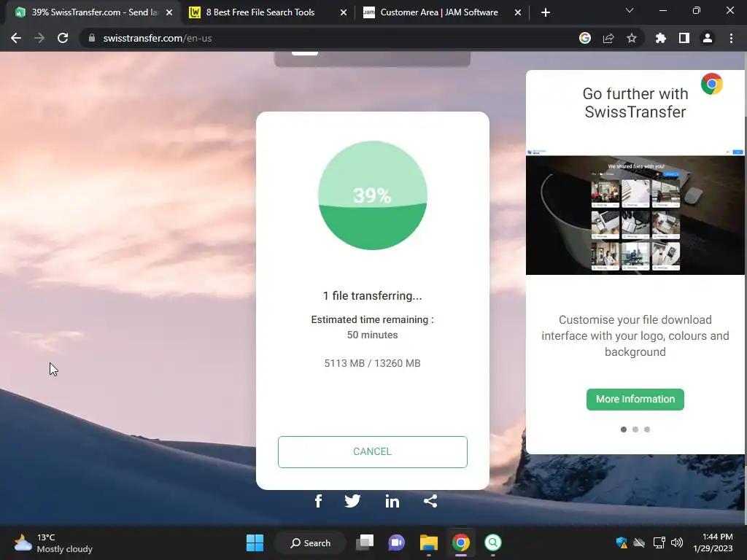The width and height of the screenshot is (747, 560).
Task: Share on Twitter icon
Action: (x=352, y=501)
